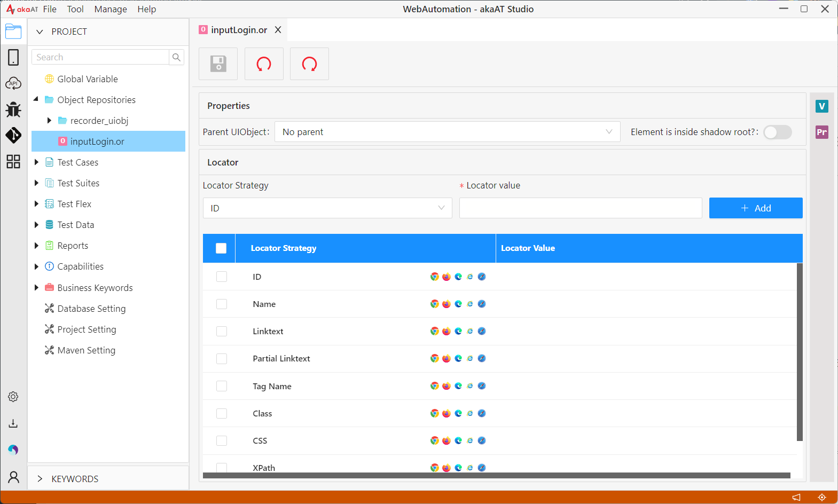The width and height of the screenshot is (838, 504).
Task: Open the File menu
Action: (50, 9)
